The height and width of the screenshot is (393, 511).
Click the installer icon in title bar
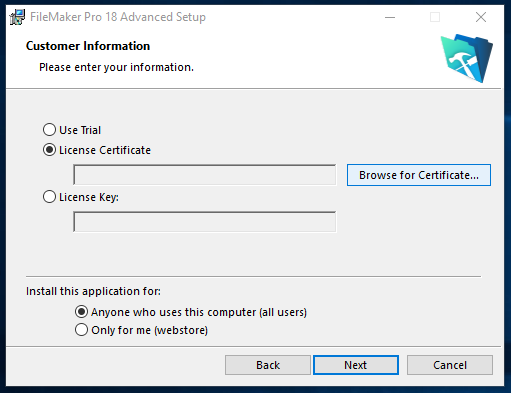[x=17, y=17]
